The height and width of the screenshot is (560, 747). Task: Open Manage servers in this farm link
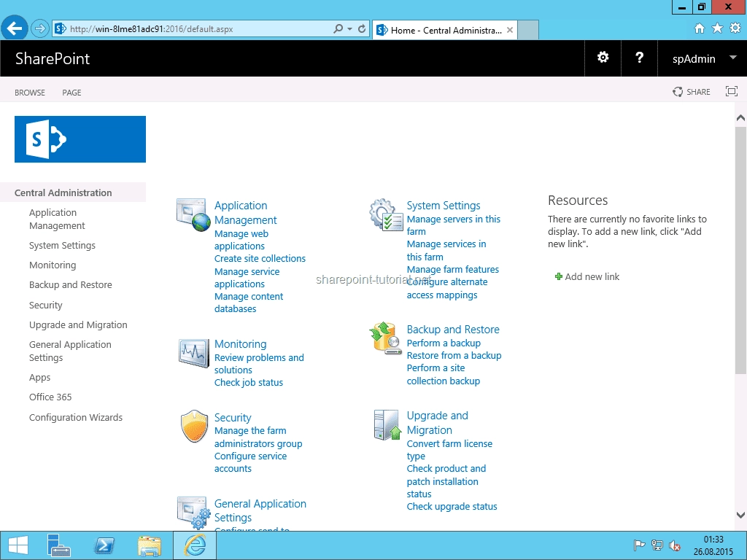[454, 225]
